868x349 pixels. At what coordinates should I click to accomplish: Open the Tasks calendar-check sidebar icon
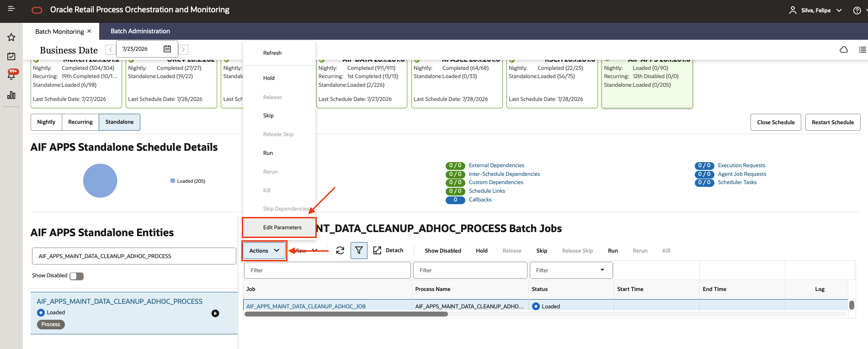(x=11, y=56)
